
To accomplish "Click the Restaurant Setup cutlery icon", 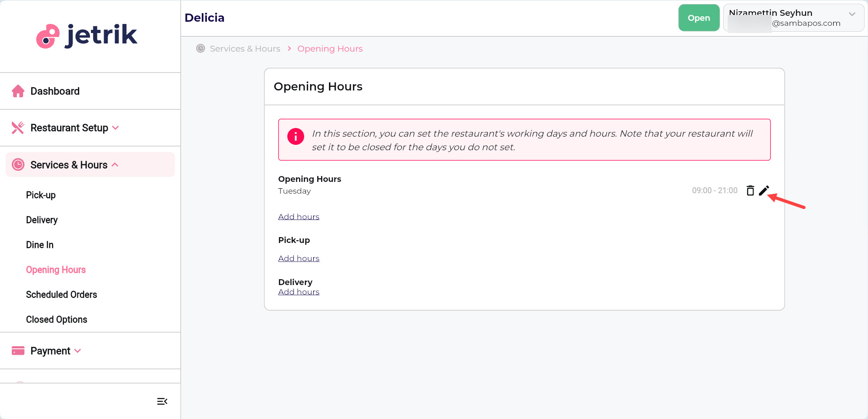I will 18,128.
